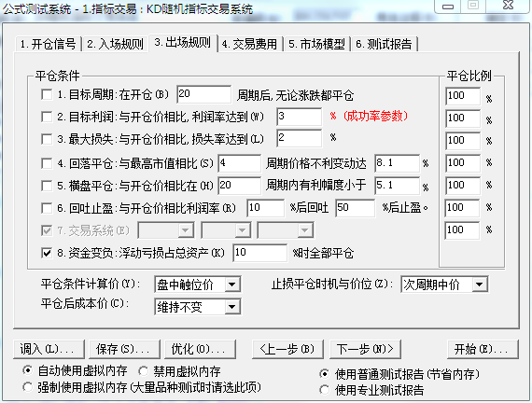
Task: Tick the 2.目标利润 checkbox
Action: (47, 117)
